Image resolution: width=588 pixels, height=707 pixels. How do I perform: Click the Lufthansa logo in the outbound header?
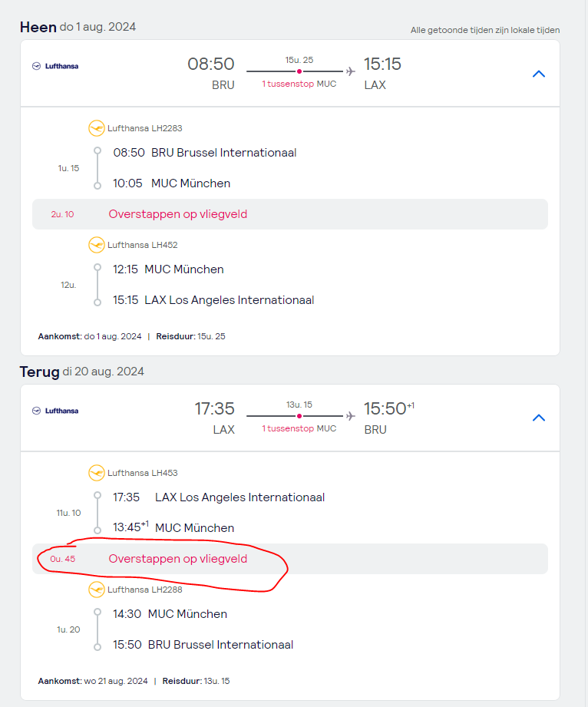(x=55, y=66)
